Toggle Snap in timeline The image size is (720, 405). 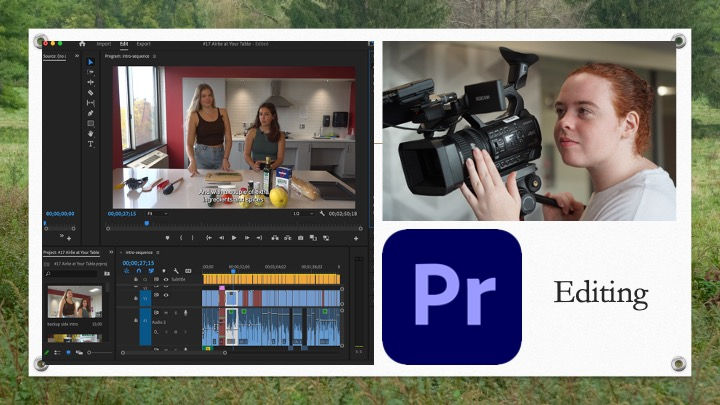point(139,271)
